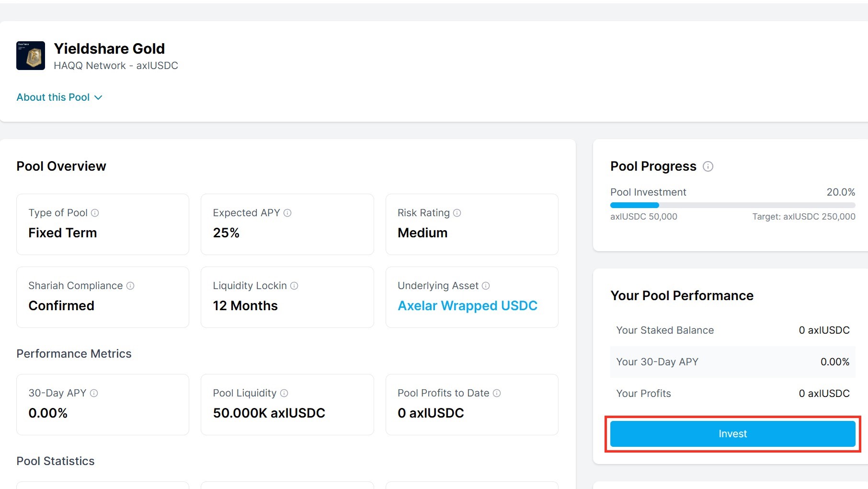Click the Pool Overview heading

click(61, 166)
